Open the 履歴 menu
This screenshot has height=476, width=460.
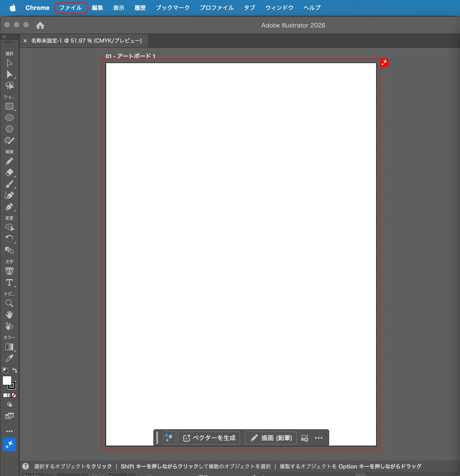click(140, 8)
